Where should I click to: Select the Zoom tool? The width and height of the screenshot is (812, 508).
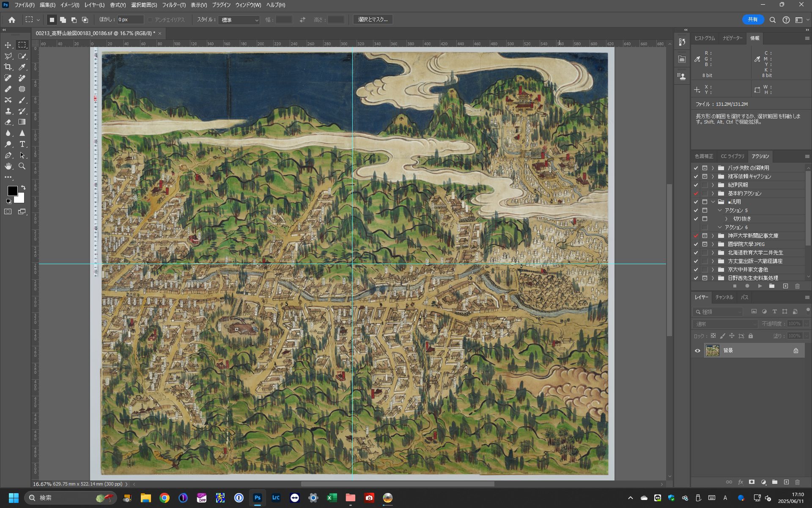click(22, 166)
